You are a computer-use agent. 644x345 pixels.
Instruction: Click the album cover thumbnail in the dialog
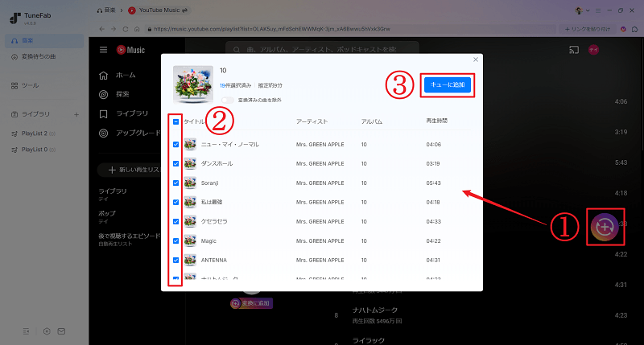tap(193, 84)
